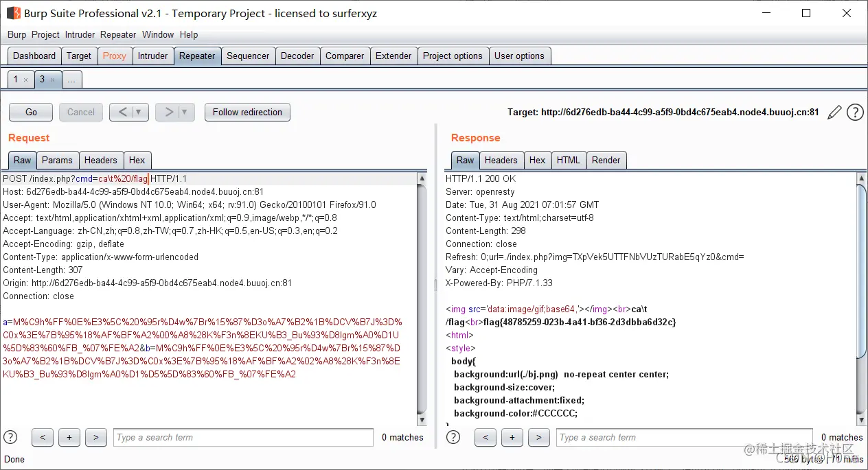868x470 pixels.
Task: Open Repeater help question mark icon
Action: click(855, 113)
